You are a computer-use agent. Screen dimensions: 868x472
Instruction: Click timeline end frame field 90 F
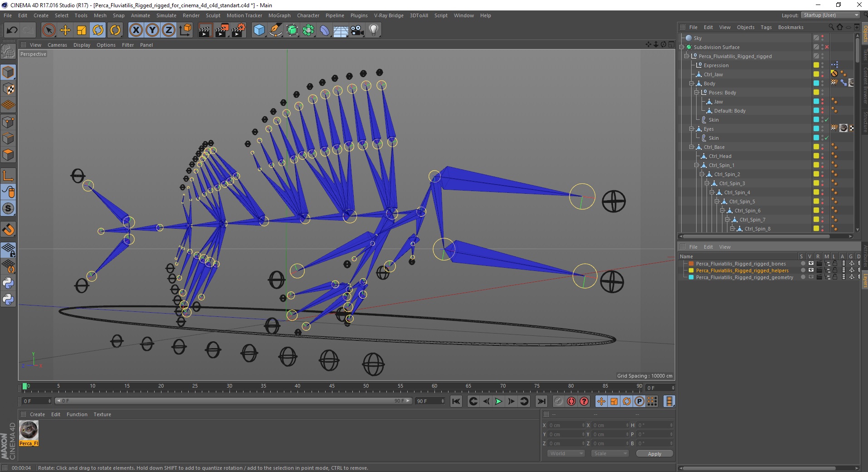tap(430, 401)
